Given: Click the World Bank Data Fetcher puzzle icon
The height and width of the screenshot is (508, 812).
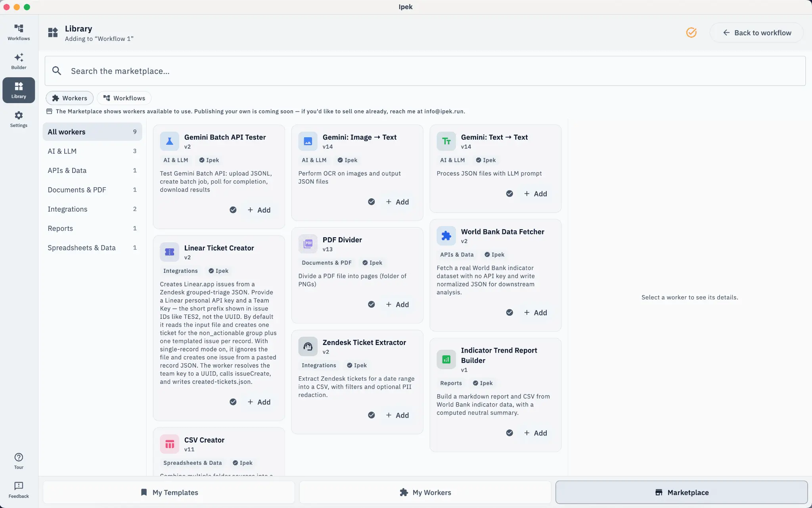Looking at the screenshot, I should tap(446, 236).
